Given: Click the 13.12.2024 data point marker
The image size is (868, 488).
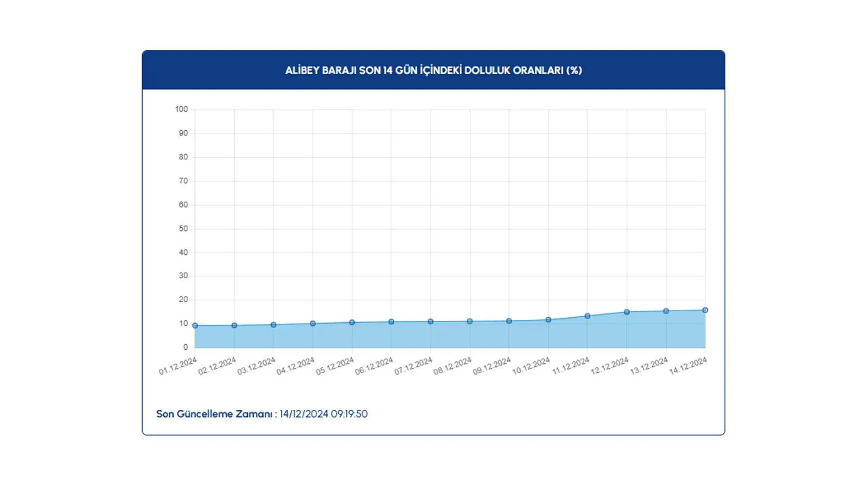Looking at the screenshot, I should 666,311.
